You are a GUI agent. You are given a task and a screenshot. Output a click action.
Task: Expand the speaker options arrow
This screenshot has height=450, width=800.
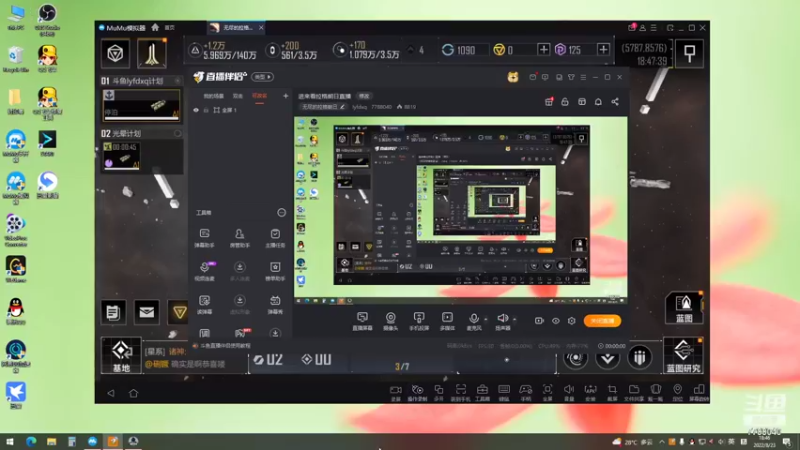pos(514,319)
